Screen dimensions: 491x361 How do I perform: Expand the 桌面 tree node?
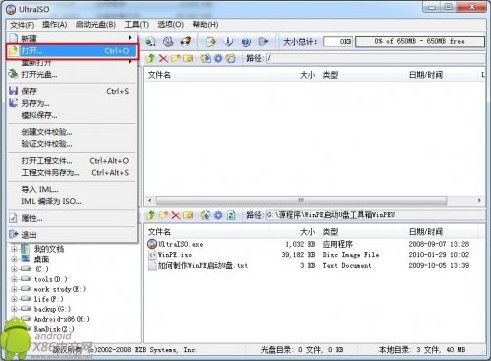[x=14, y=259]
